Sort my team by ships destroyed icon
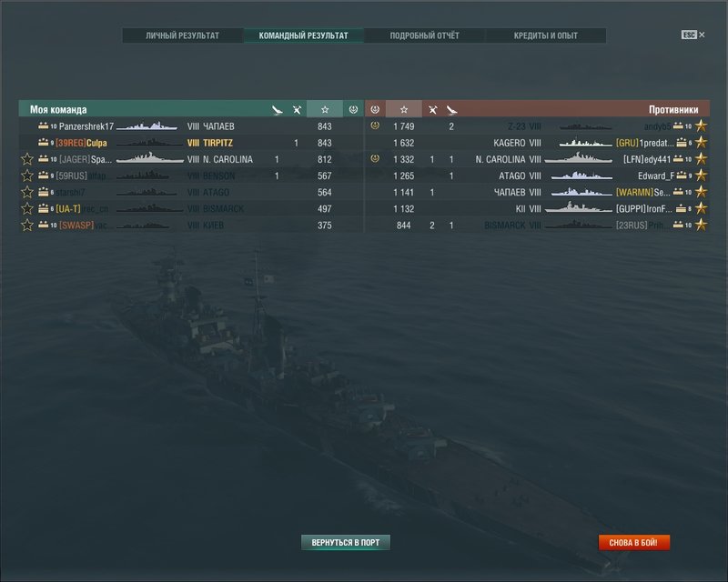728x582 pixels. [x=297, y=110]
